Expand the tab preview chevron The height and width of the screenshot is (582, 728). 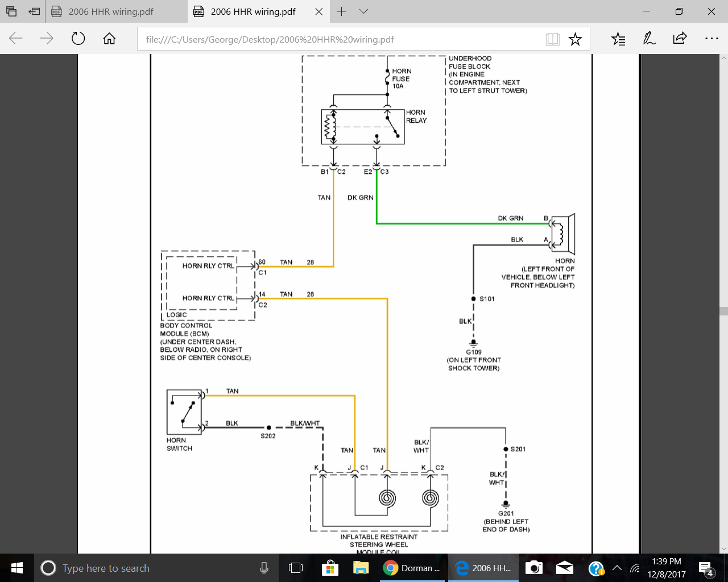point(364,11)
